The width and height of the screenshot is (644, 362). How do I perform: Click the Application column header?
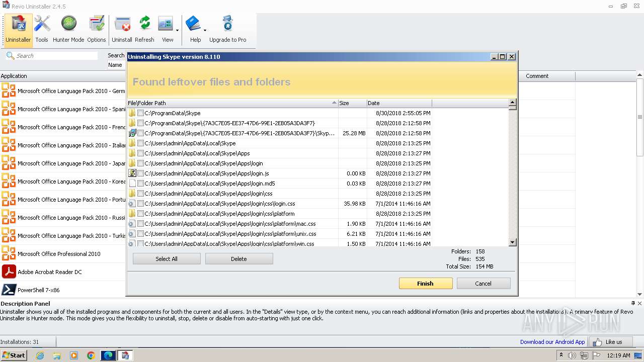click(x=63, y=76)
